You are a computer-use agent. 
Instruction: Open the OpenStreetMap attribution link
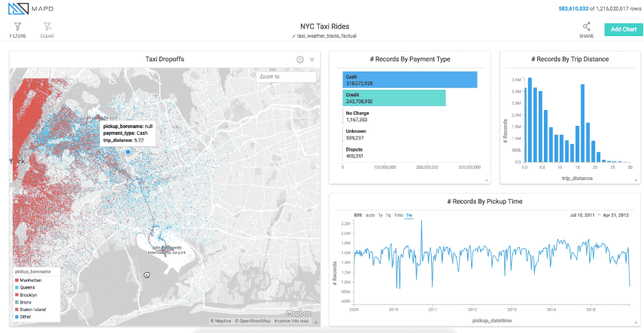252,321
